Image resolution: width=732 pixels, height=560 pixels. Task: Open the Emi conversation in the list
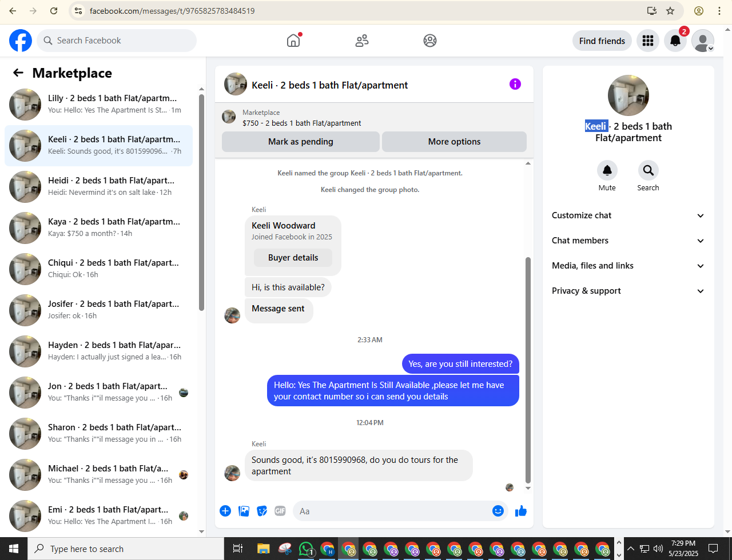click(98, 516)
